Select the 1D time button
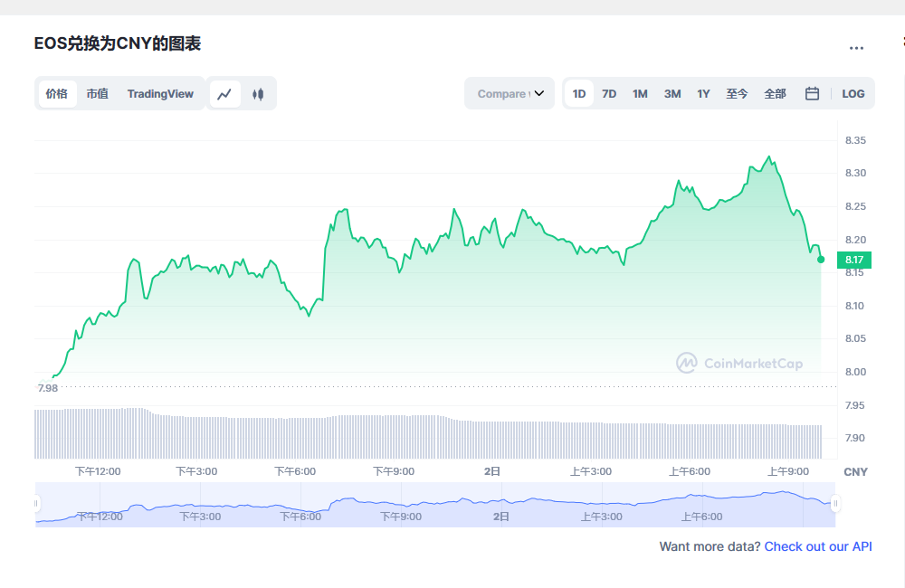The image size is (905, 588). tap(578, 93)
